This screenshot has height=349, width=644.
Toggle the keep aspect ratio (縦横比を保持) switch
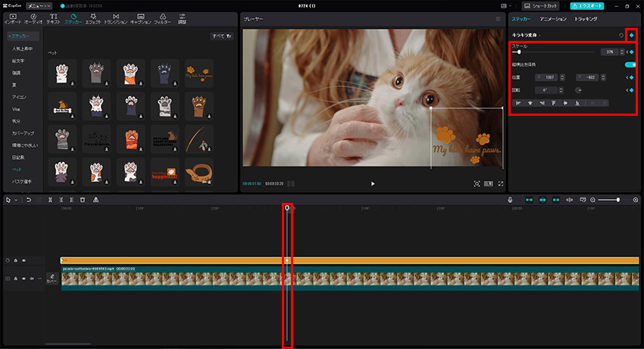pyautogui.click(x=630, y=64)
